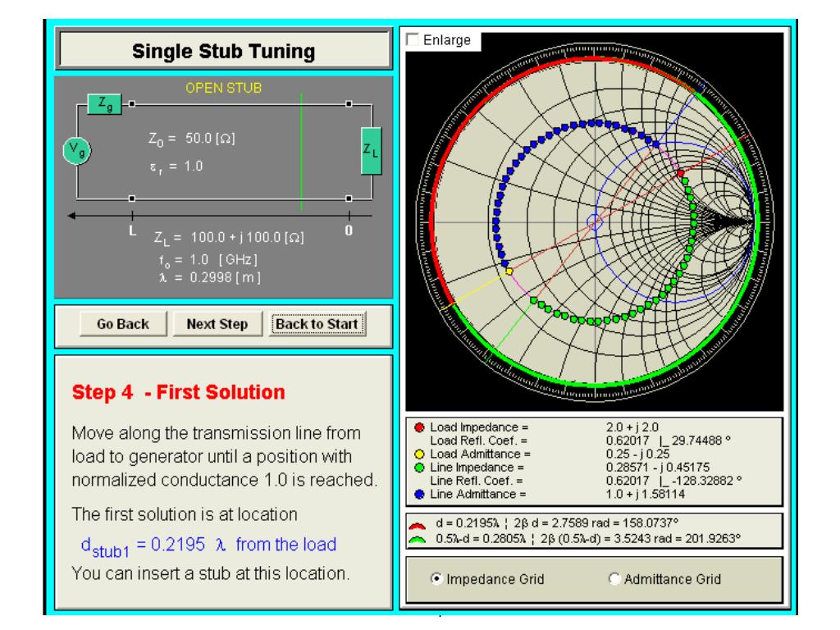This screenshot has width=840, height=630.
Task: Click the yellow load admittance point on Smith chart
Action: [x=509, y=272]
